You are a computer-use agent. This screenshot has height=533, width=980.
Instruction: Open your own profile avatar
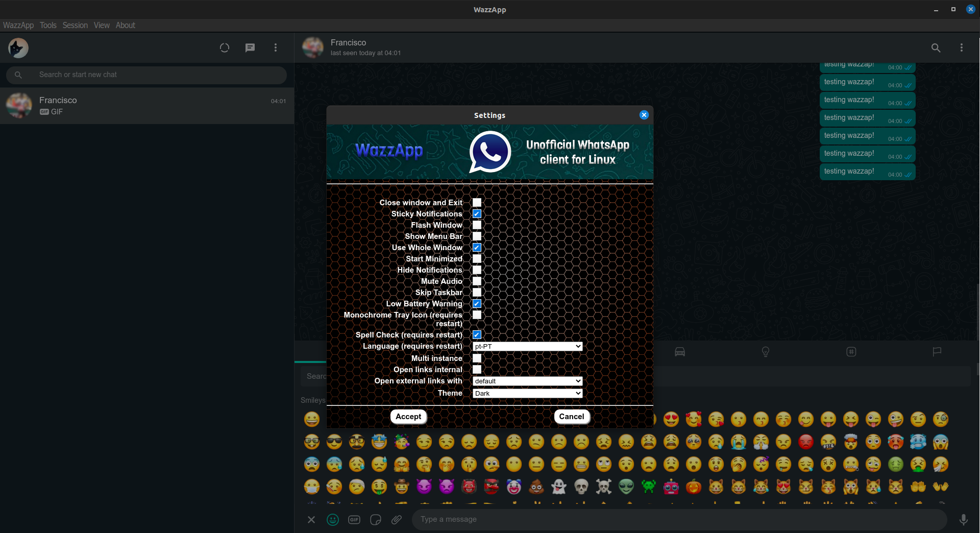pos(18,48)
